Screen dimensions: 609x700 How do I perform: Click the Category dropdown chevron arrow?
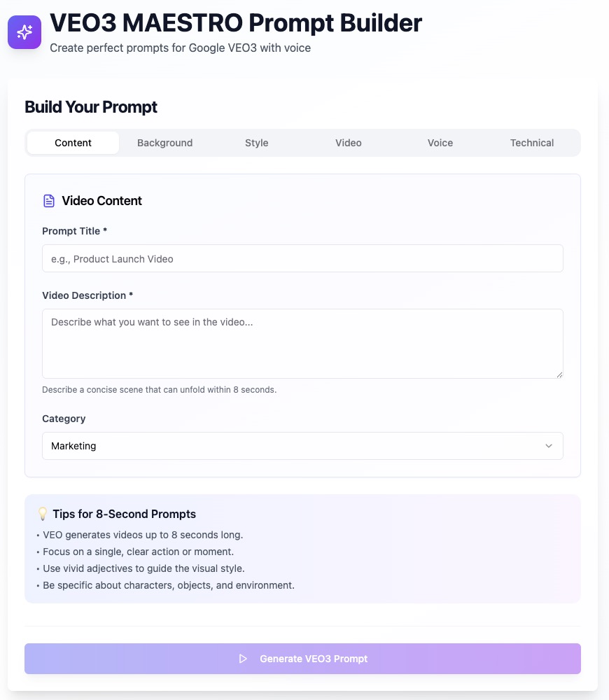click(x=549, y=446)
